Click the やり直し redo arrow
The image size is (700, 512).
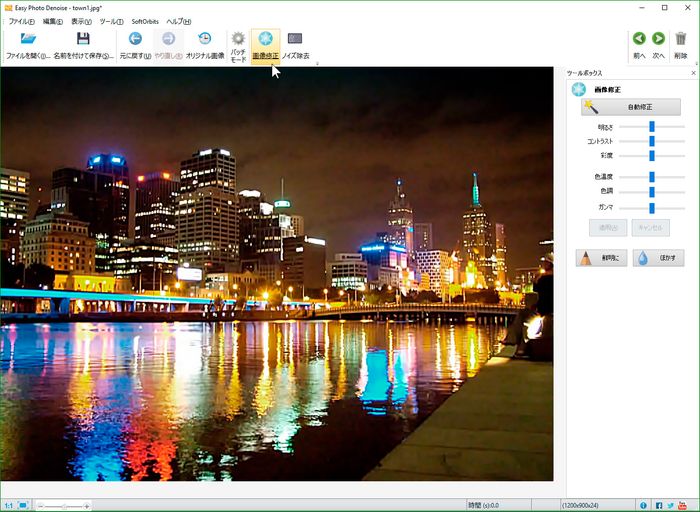pos(168,39)
